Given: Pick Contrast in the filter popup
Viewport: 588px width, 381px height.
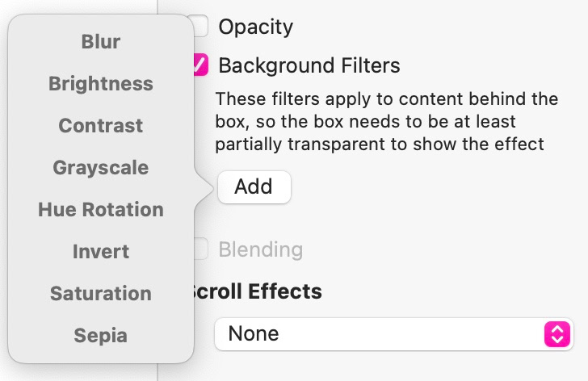Looking at the screenshot, I should pyautogui.click(x=101, y=126).
